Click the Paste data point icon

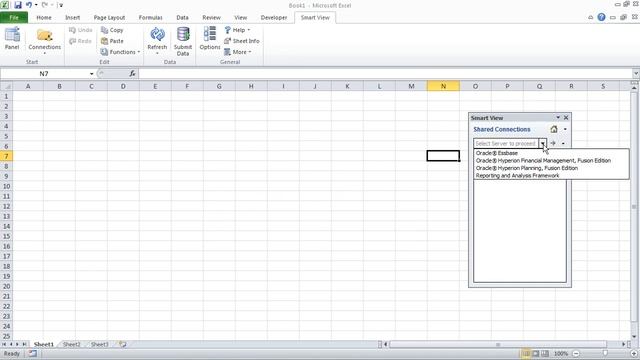(112, 41)
